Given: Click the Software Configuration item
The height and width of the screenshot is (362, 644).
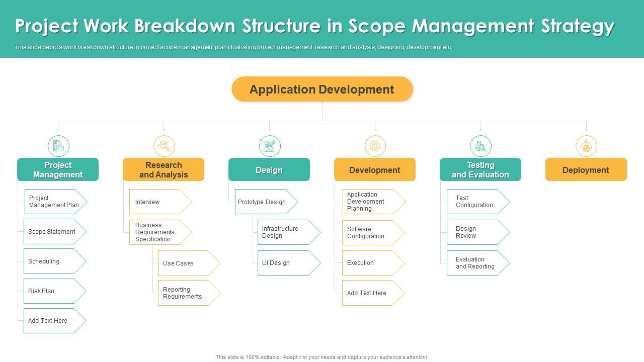Looking at the screenshot, I should coord(373,233).
